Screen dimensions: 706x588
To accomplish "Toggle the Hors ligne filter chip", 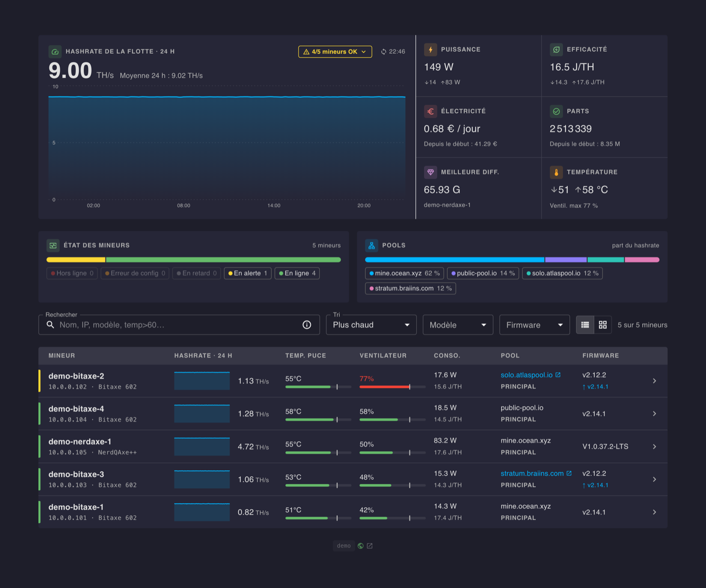I will pyautogui.click(x=72, y=273).
